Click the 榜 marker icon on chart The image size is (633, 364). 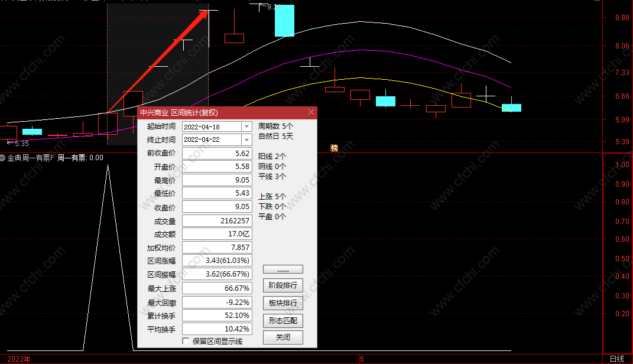335,148
